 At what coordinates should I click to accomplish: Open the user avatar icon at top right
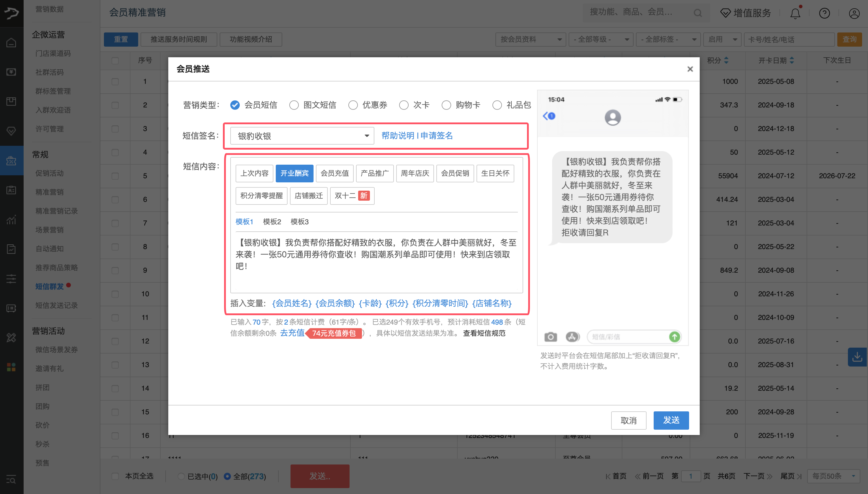point(854,14)
